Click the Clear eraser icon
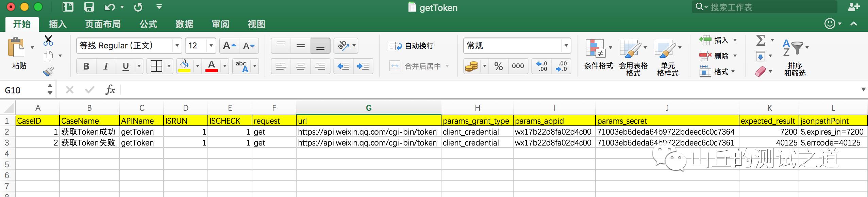 pyautogui.click(x=761, y=72)
